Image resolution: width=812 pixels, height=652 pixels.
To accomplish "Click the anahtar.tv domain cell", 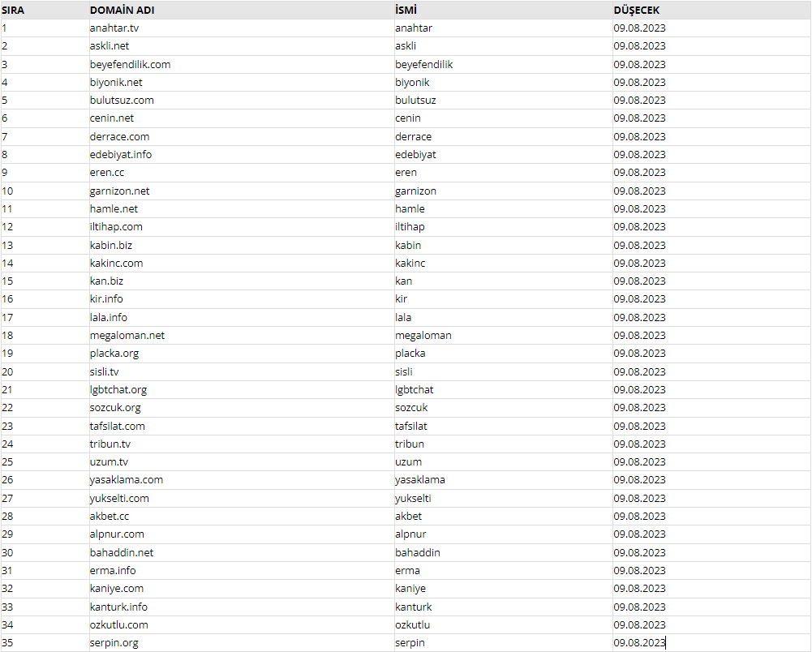I will [x=114, y=28].
